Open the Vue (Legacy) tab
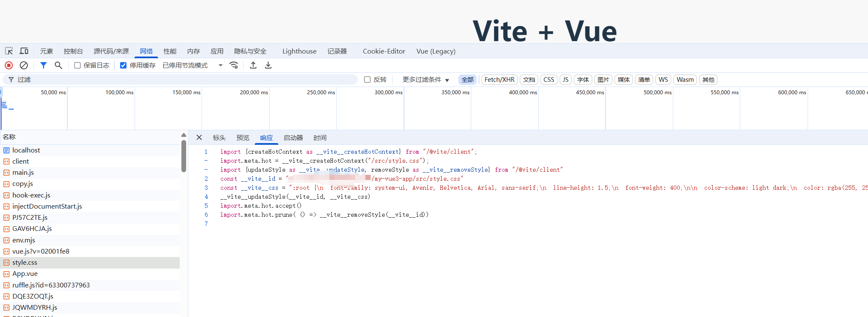This screenshot has width=868, height=317. coord(436,51)
